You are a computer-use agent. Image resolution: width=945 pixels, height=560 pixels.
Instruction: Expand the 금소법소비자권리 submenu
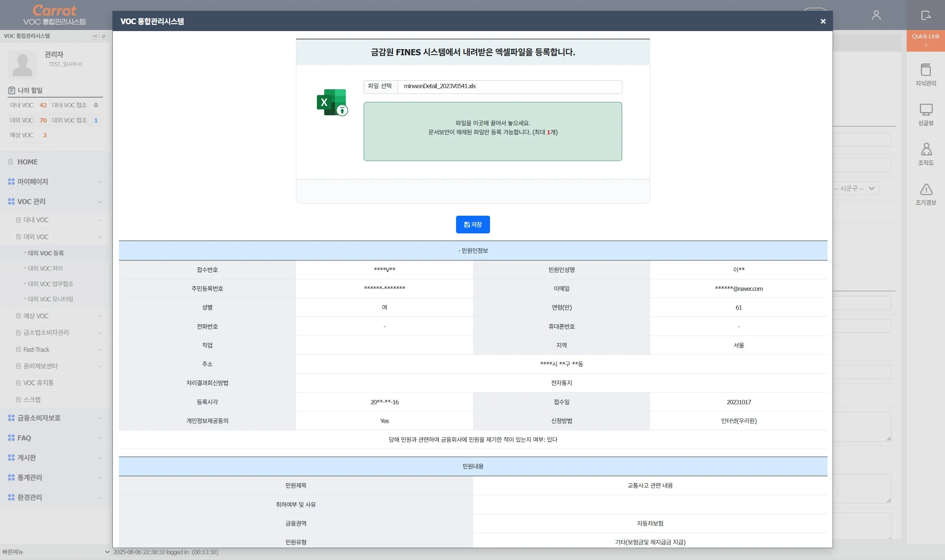click(x=55, y=332)
